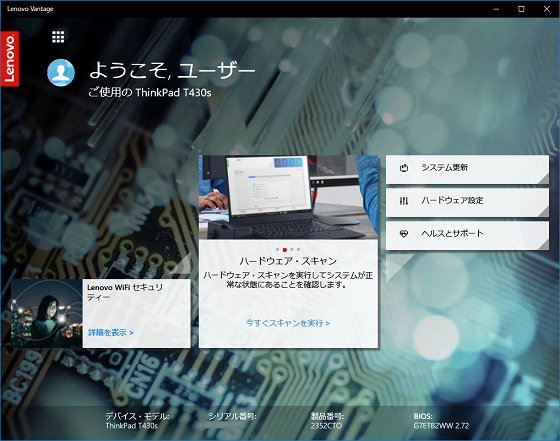Open システム更新 tile
This screenshot has width=560, height=441.
click(x=467, y=169)
